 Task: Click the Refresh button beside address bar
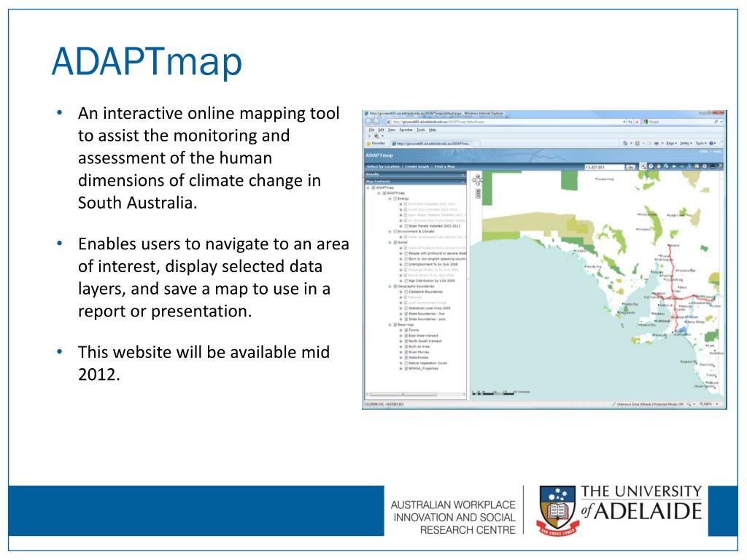click(x=630, y=122)
